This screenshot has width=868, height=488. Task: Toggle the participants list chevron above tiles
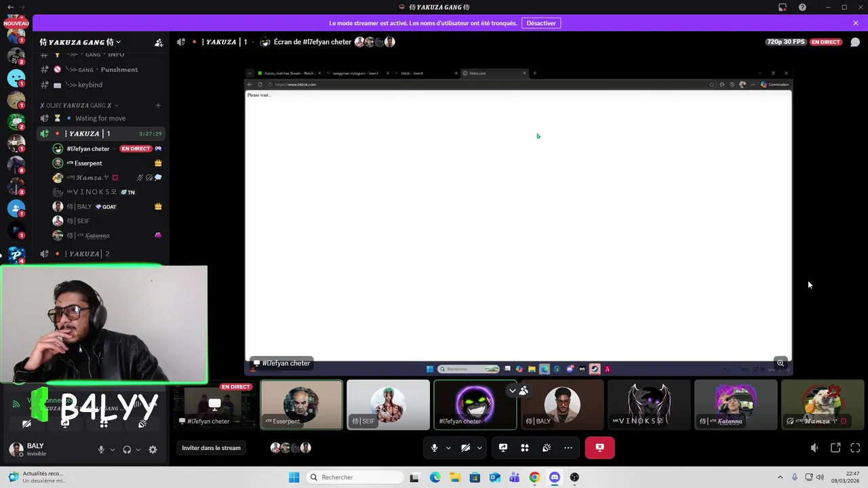(x=513, y=390)
